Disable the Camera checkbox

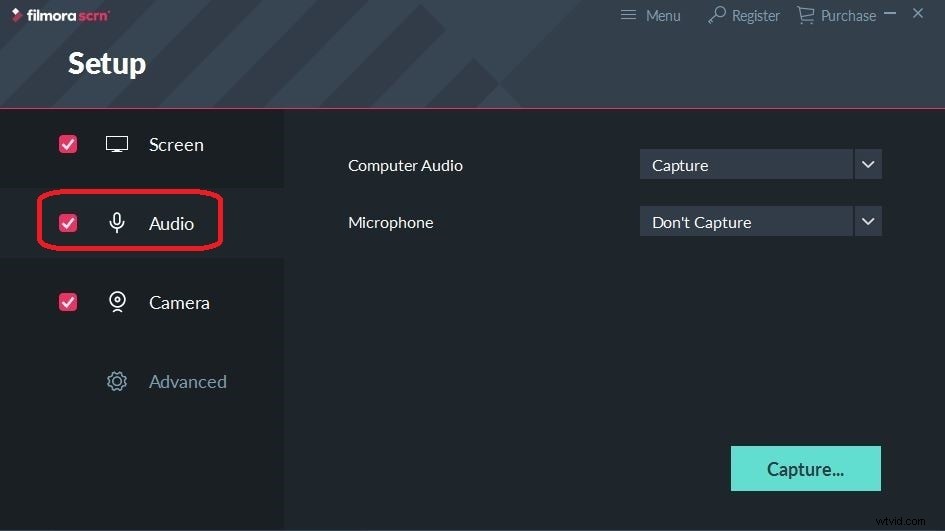(68, 301)
